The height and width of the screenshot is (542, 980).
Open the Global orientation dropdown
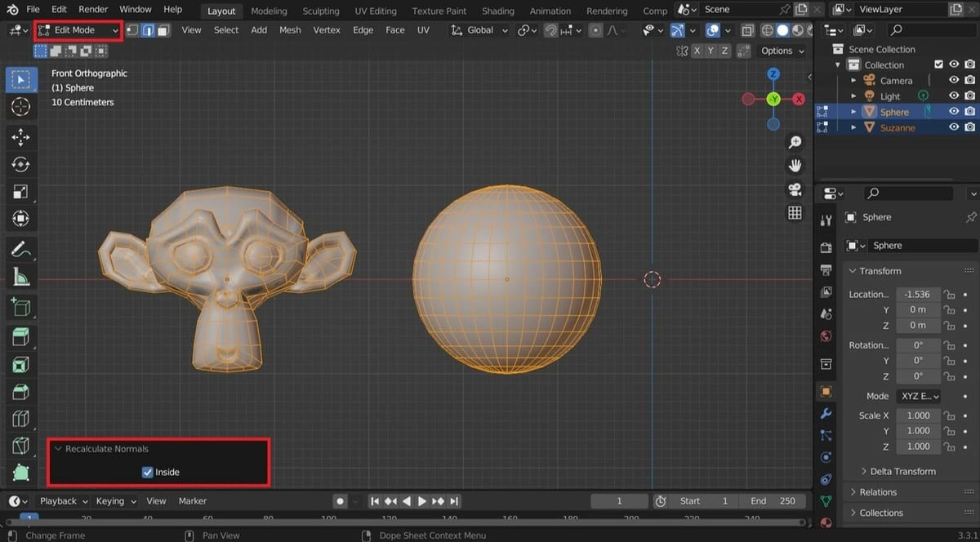(x=479, y=30)
